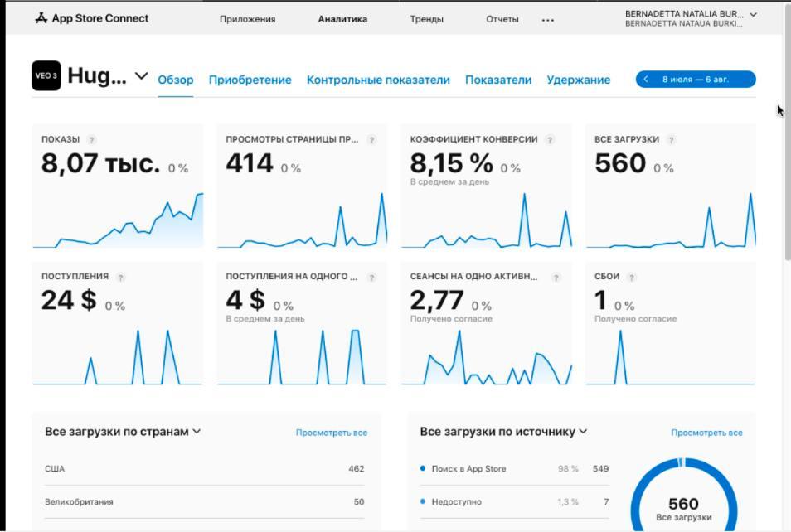Click the vertical page scrollbar
791x532 pixels.
tap(788, 131)
